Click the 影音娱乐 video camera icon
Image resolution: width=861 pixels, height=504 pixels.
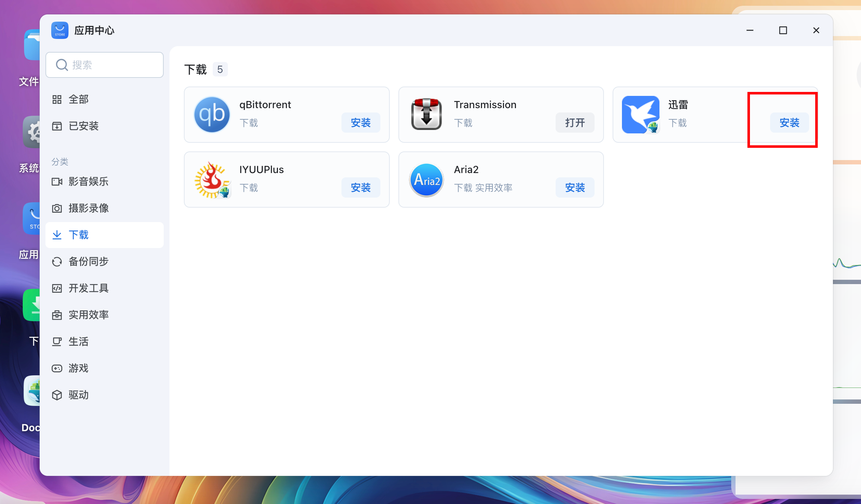point(57,182)
